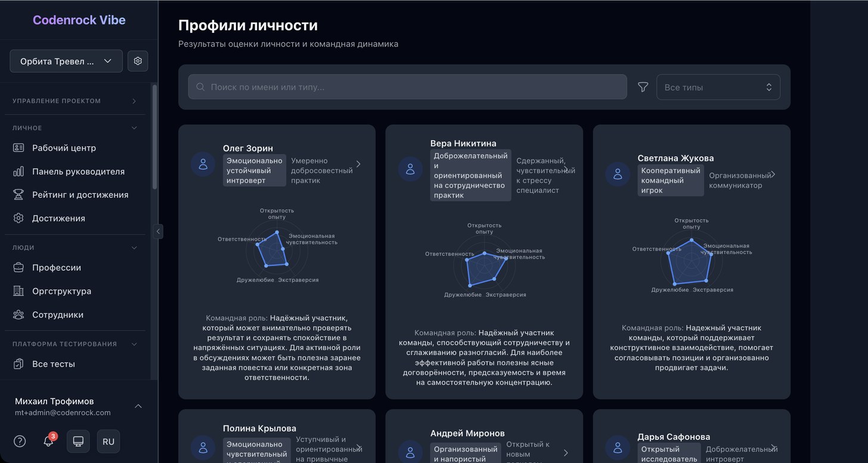The image size is (868, 463).
Task: Click the Умеренно добросовестный практик label
Action: point(322,171)
